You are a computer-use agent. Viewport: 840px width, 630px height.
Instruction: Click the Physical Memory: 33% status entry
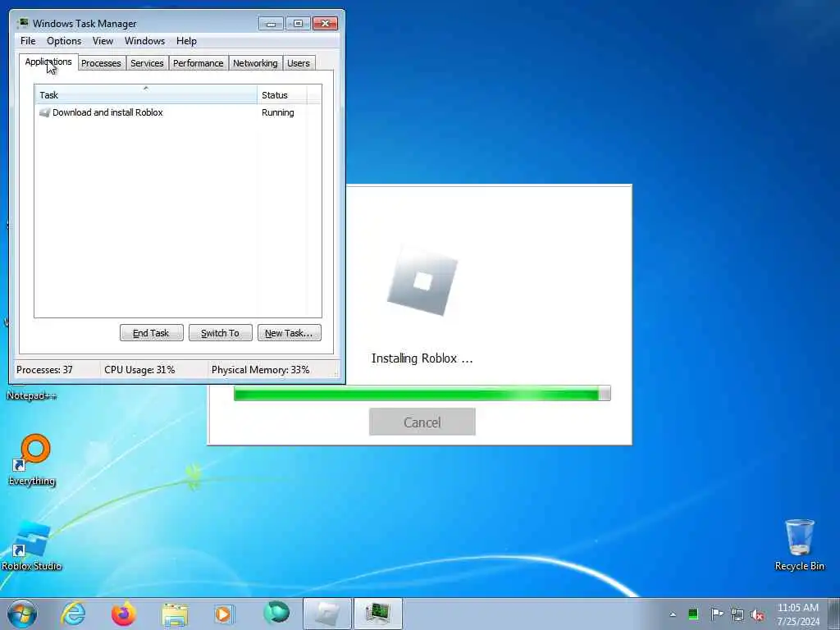[x=260, y=370]
